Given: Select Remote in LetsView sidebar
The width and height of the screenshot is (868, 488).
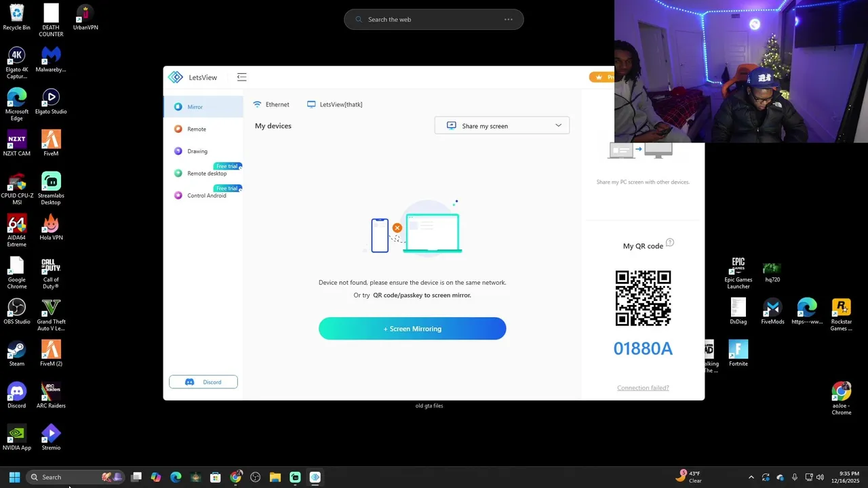Looking at the screenshot, I should (203, 129).
